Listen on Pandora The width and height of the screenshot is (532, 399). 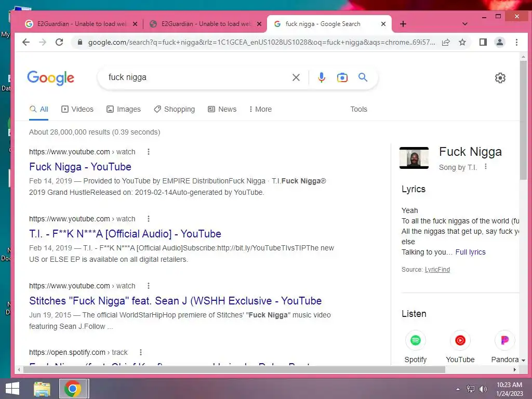[504, 347]
